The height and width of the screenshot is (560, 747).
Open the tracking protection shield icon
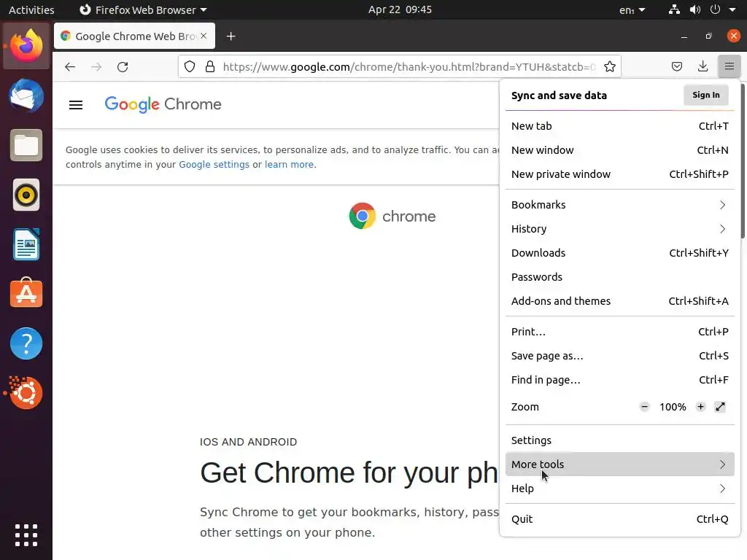click(190, 66)
